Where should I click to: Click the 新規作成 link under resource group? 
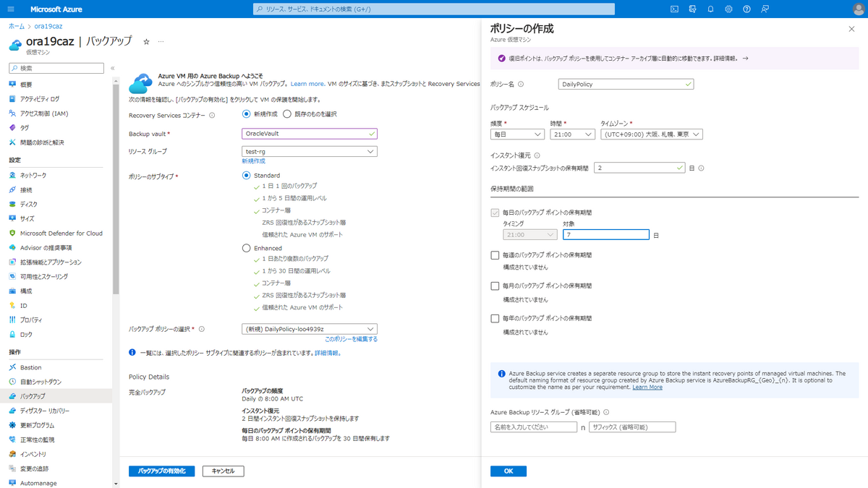[254, 161]
